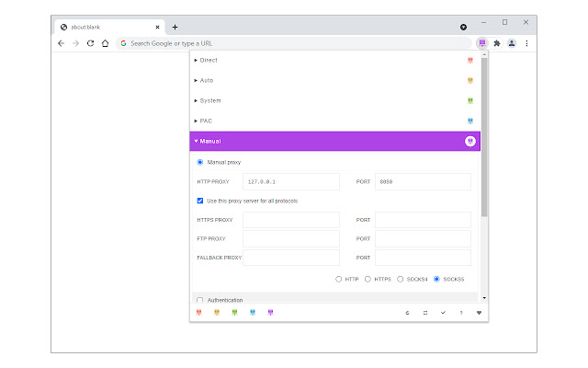The width and height of the screenshot is (588, 368).
Task: Close the about:blank tab
Action: (157, 27)
